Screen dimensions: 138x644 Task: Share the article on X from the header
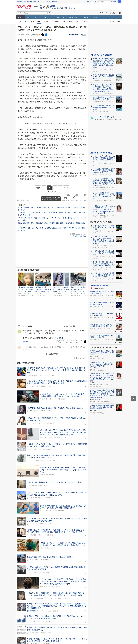43,35
